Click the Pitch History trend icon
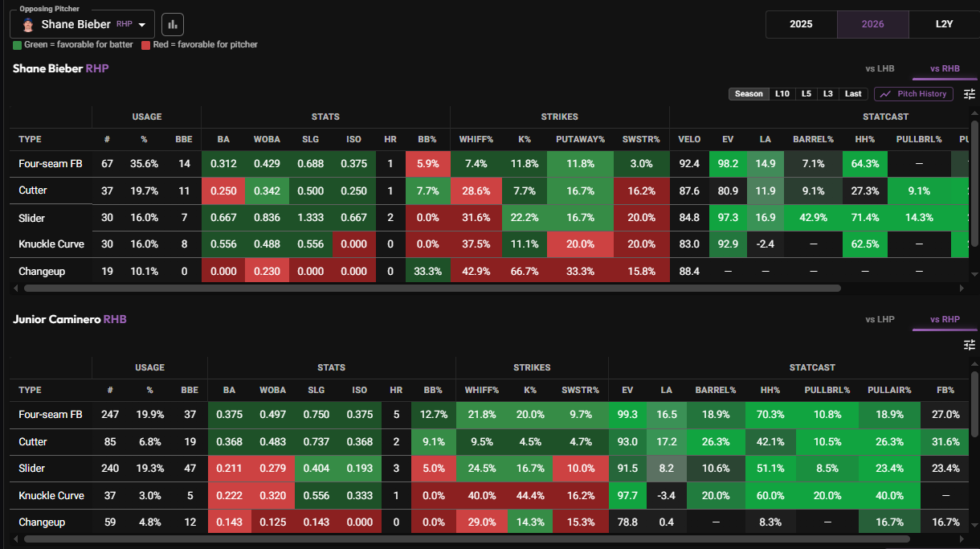The width and height of the screenshot is (980, 549). (886, 94)
